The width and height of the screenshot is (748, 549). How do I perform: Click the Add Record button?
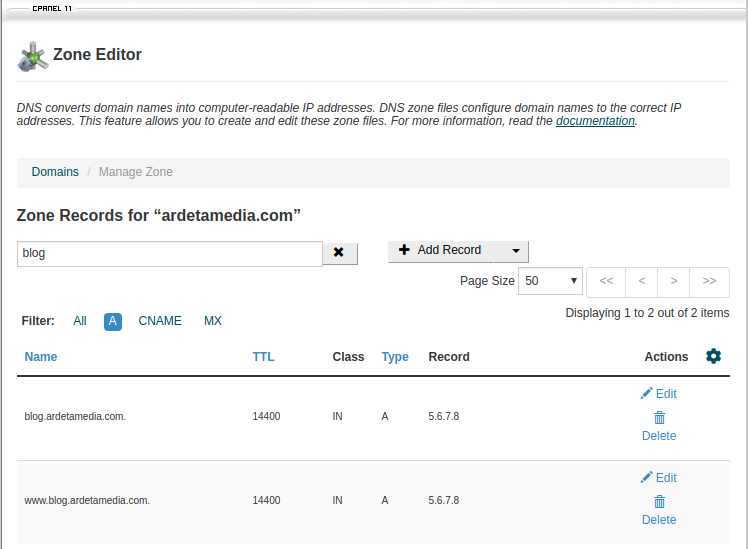[441, 250]
